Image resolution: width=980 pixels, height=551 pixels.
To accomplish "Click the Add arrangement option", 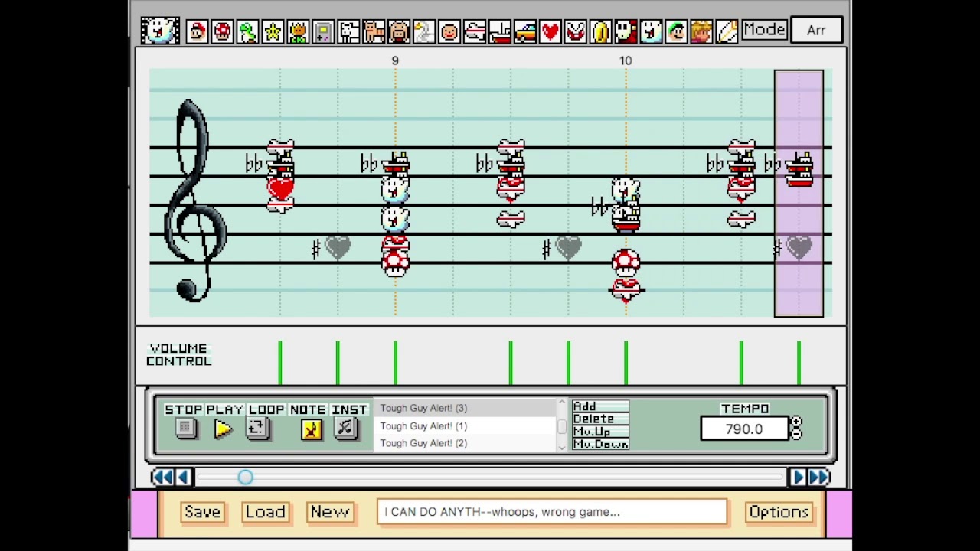I will pyautogui.click(x=600, y=406).
